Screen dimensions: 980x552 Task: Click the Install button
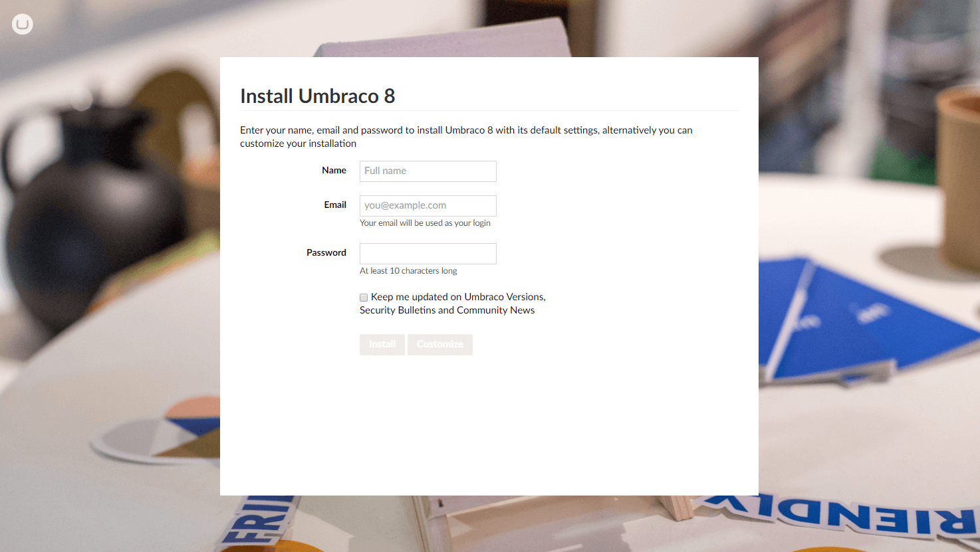[x=382, y=345]
